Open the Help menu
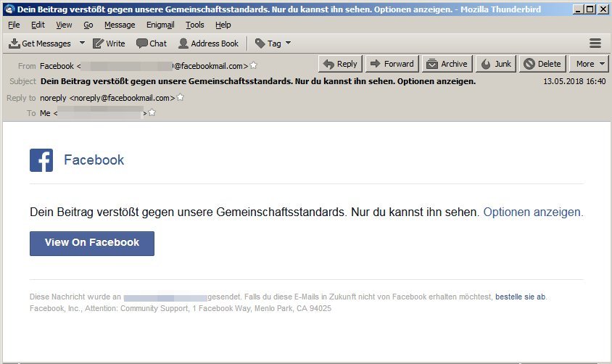Viewport: 612px width, 364px height. pyautogui.click(x=223, y=25)
